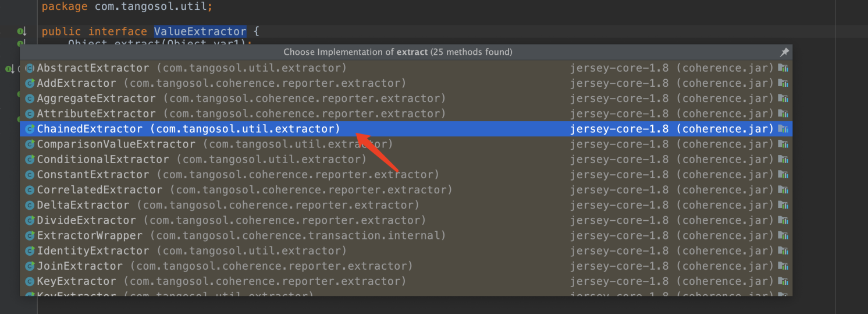
Task: Click the popup title Choose Implementation of extract
Action: 398,52
